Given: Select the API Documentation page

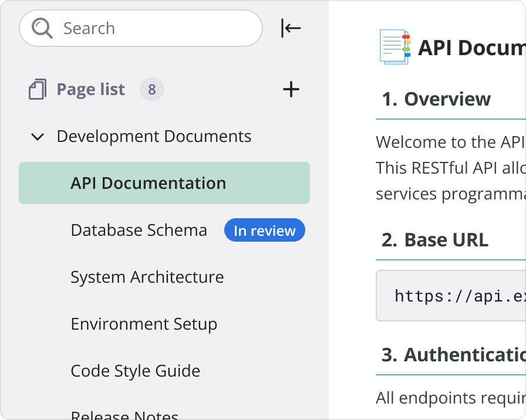Looking at the screenshot, I should (148, 183).
